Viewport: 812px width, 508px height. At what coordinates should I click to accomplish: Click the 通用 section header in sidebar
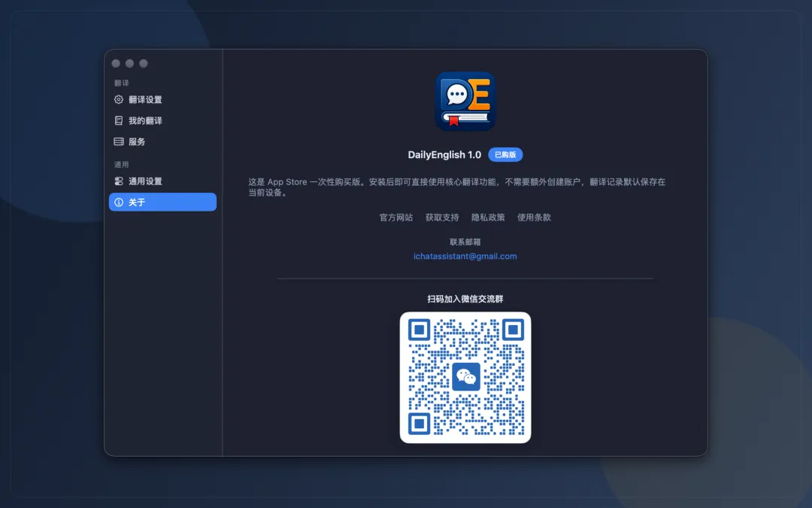tap(121, 164)
